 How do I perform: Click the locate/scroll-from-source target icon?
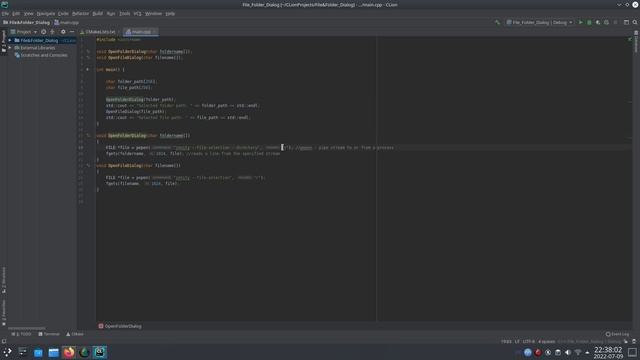44,32
